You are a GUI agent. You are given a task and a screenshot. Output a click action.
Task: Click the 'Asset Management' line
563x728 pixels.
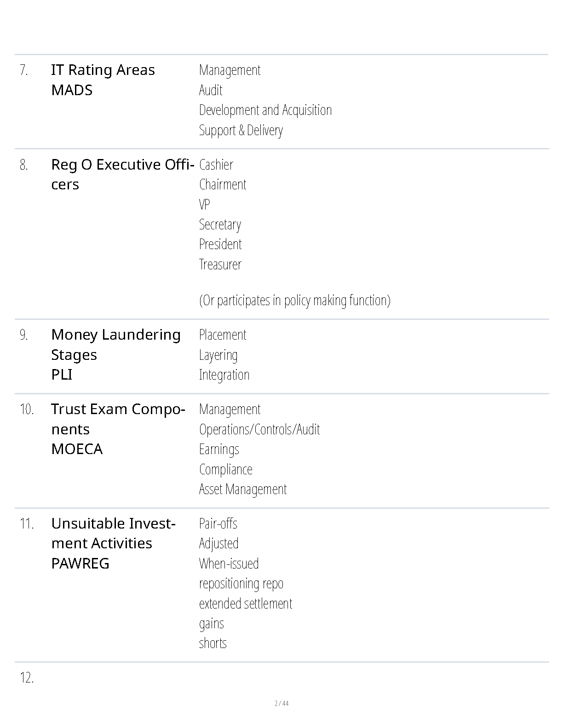click(x=242, y=489)
